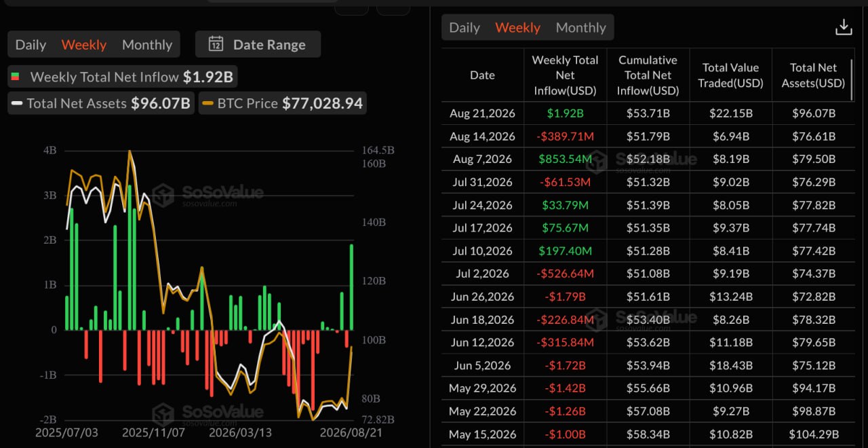Click the $77,028.94 BTC price value
This screenshot has width=868, height=448.
pos(322,103)
